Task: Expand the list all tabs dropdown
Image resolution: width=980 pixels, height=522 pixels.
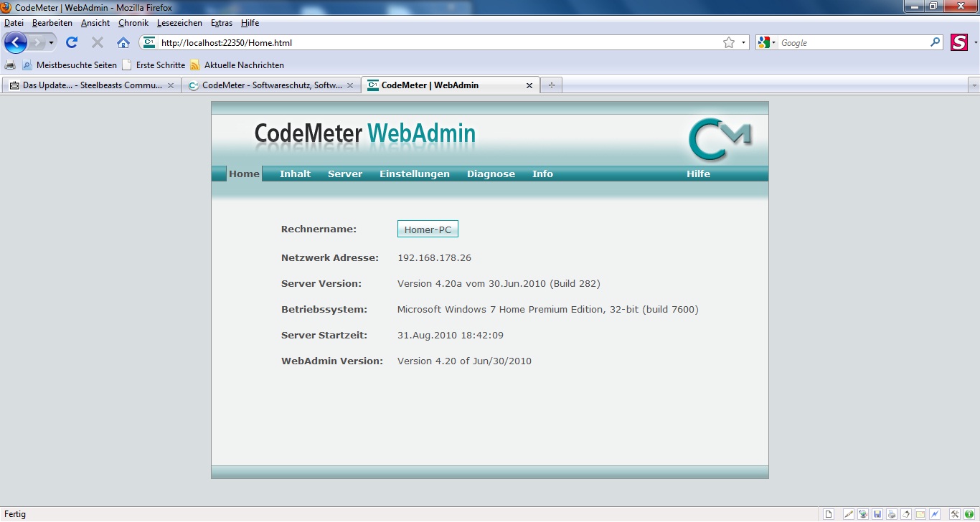Action: click(x=974, y=85)
